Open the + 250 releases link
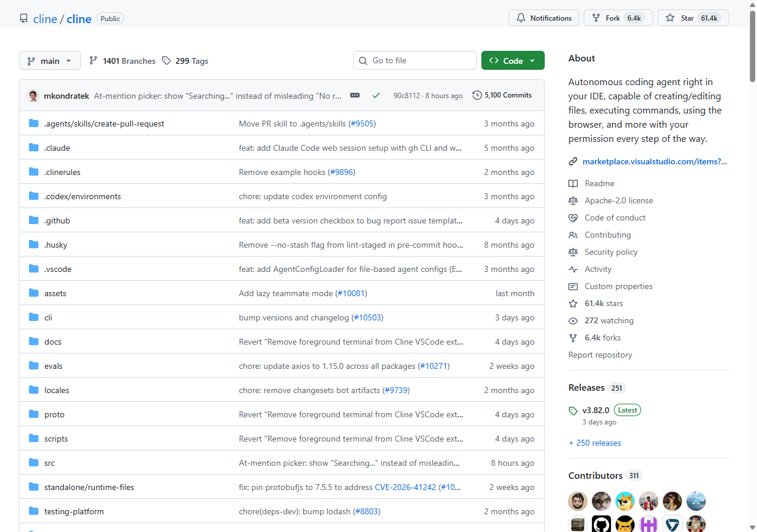Image resolution: width=757 pixels, height=532 pixels. pyautogui.click(x=595, y=443)
